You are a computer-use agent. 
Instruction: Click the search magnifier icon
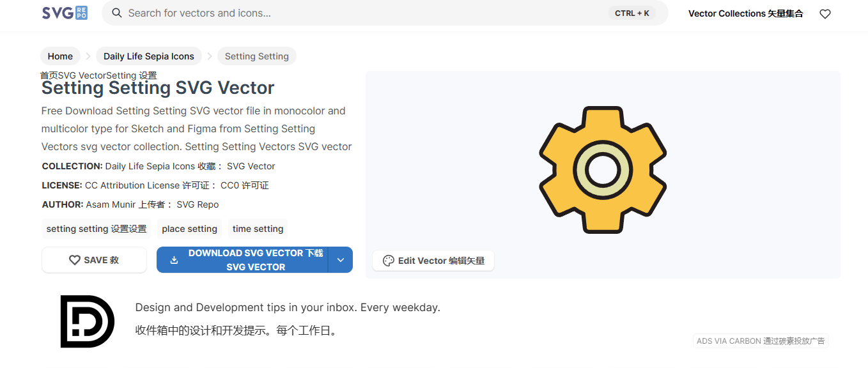click(117, 13)
